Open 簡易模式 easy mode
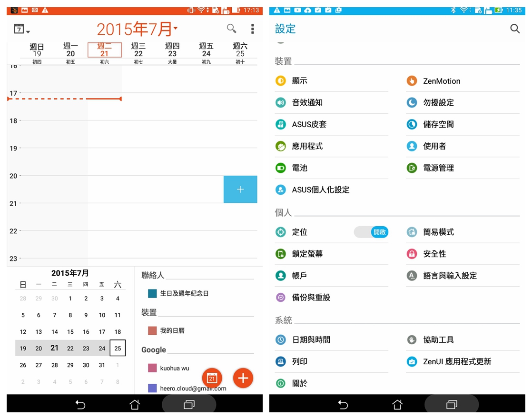 click(463, 232)
